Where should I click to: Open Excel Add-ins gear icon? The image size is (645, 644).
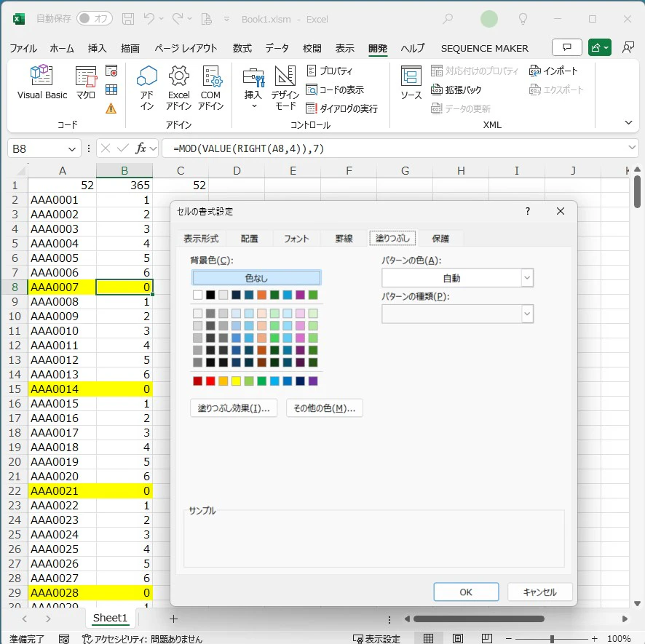click(178, 87)
